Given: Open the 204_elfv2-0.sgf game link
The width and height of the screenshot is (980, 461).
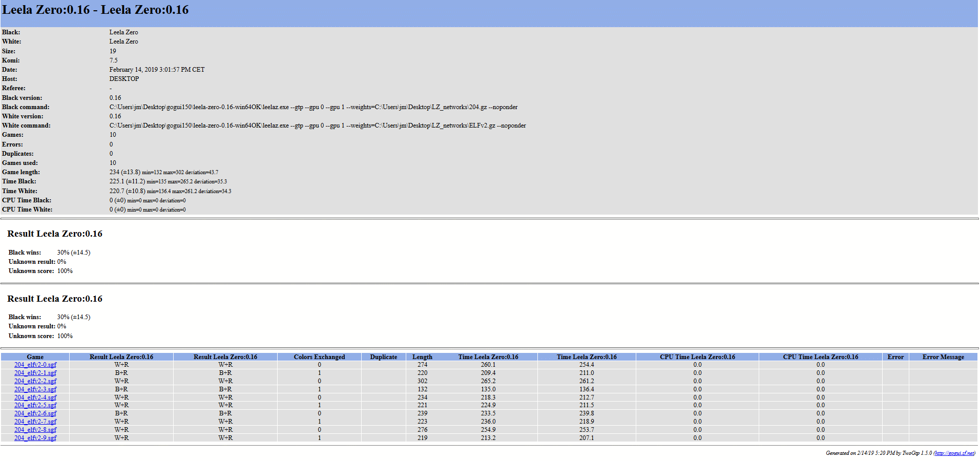Looking at the screenshot, I should (x=35, y=365).
